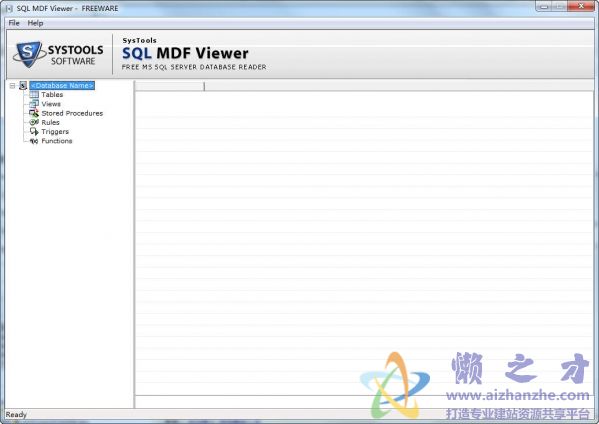
Task: Click the Functions icon
Action: tap(34, 141)
